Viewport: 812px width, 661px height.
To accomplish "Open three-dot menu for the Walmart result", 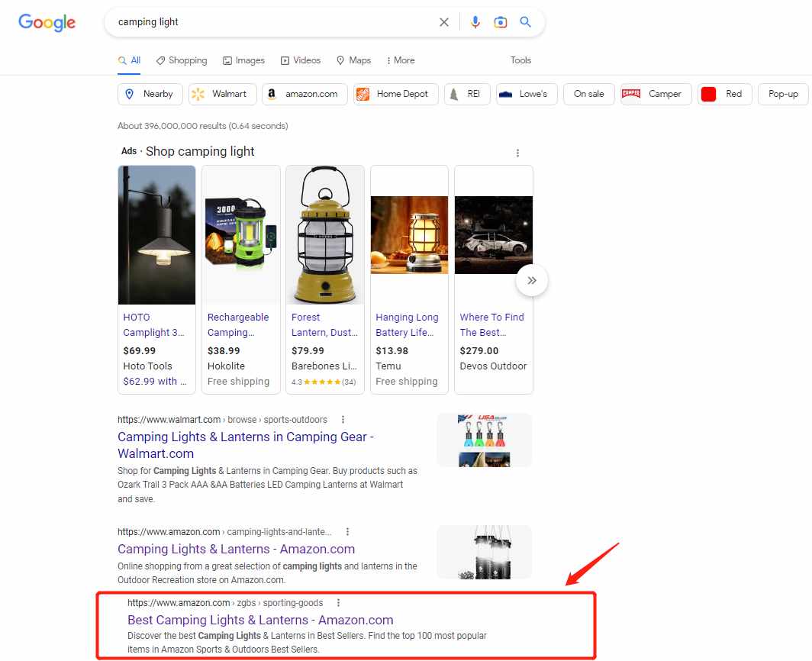I will click(343, 420).
